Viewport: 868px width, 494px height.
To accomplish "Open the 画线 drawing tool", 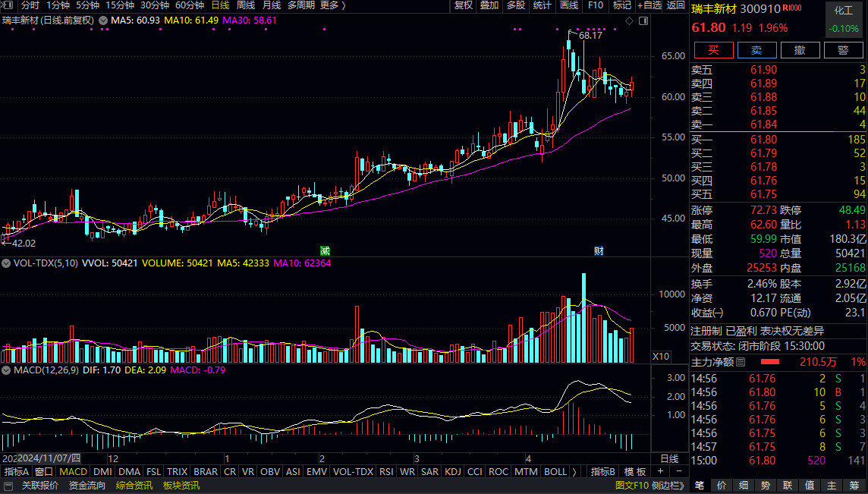I will [x=569, y=5].
